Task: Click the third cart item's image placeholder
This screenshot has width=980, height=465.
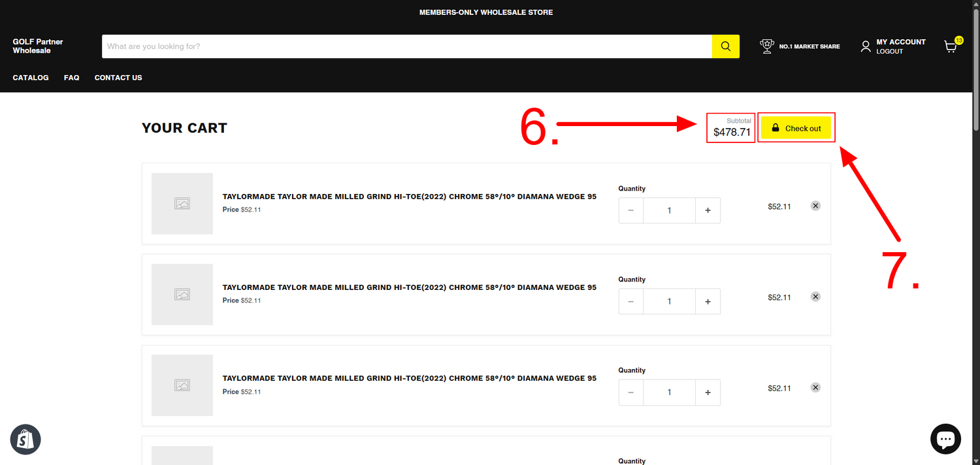Action: pyautogui.click(x=182, y=385)
